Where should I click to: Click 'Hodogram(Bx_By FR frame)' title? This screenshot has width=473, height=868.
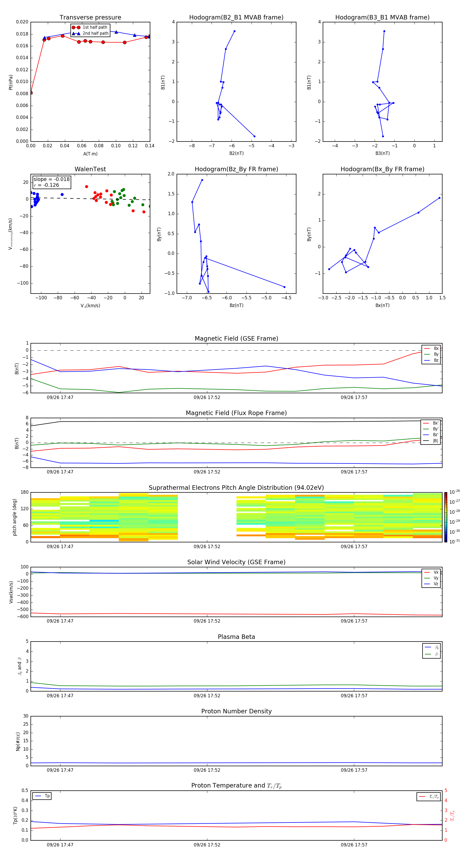(382, 169)
